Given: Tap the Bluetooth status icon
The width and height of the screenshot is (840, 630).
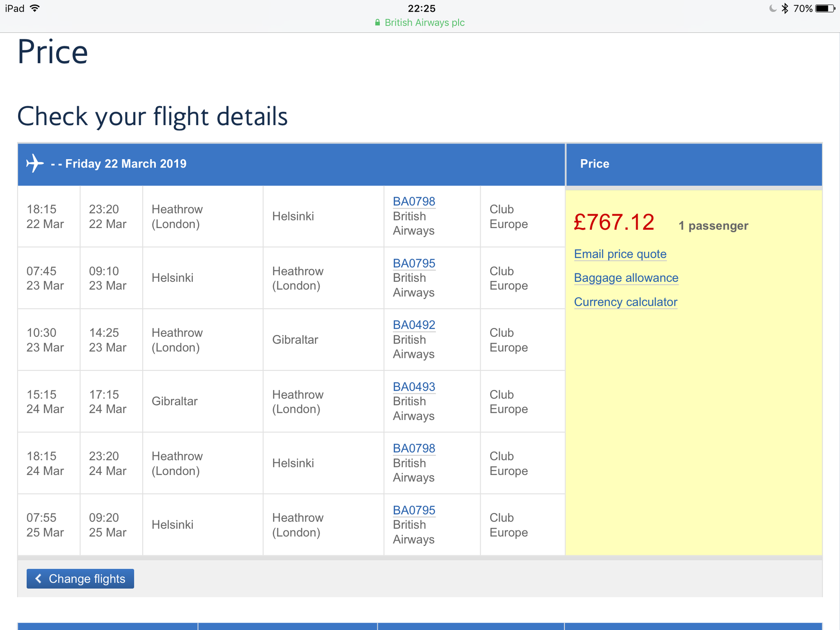Looking at the screenshot, I should 785,8.
